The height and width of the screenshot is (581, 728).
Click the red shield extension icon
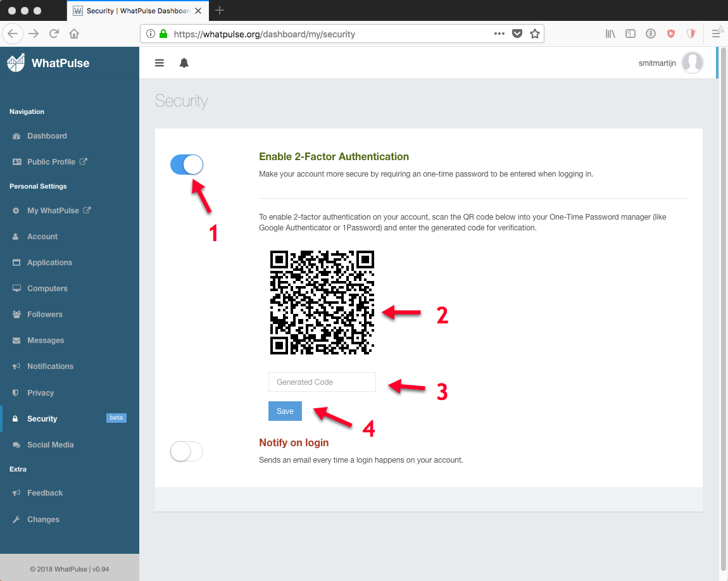coord(671,34)
